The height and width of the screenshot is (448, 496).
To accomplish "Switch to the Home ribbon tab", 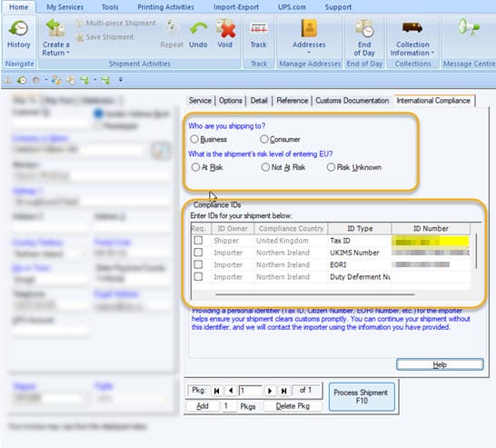I will [18, 7].
